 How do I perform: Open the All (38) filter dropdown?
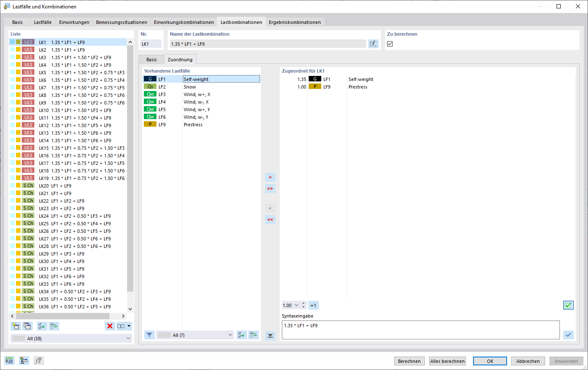[x=71, y=339]
